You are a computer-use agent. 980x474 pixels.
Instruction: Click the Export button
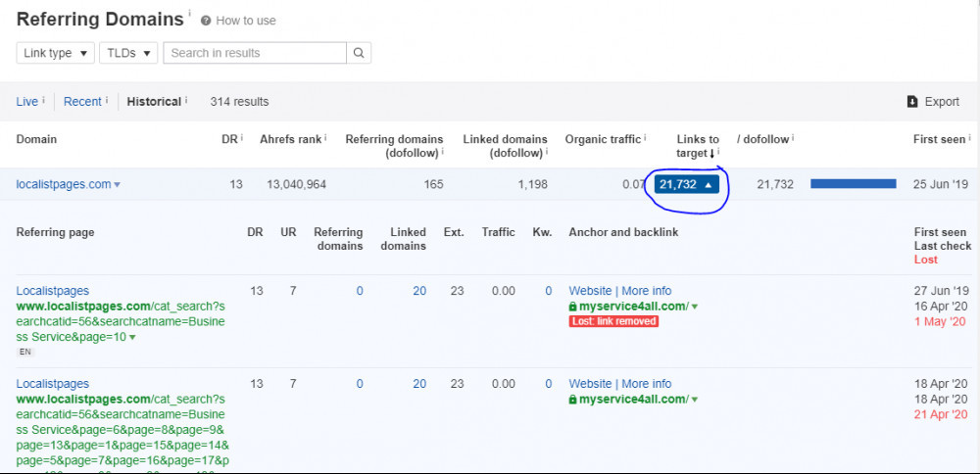pyautogui.click(x=933, y=101)
